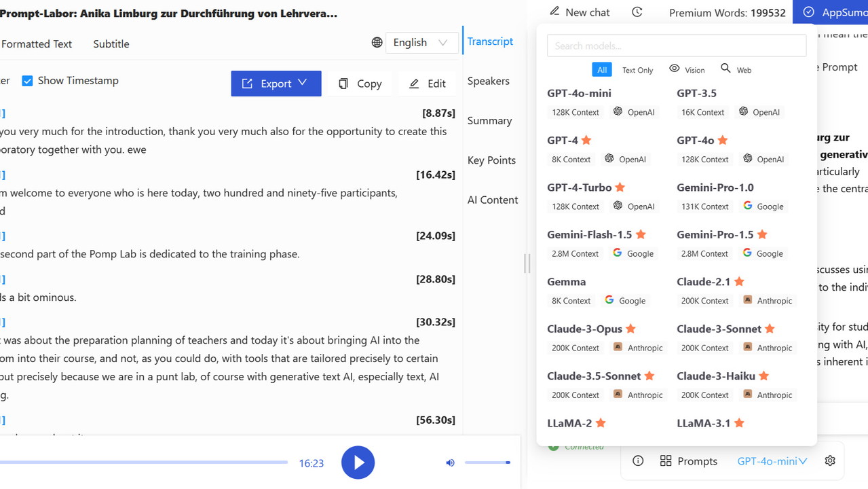
Task: Open the GPT-4o-mini model selector
Action: point(772,460)
